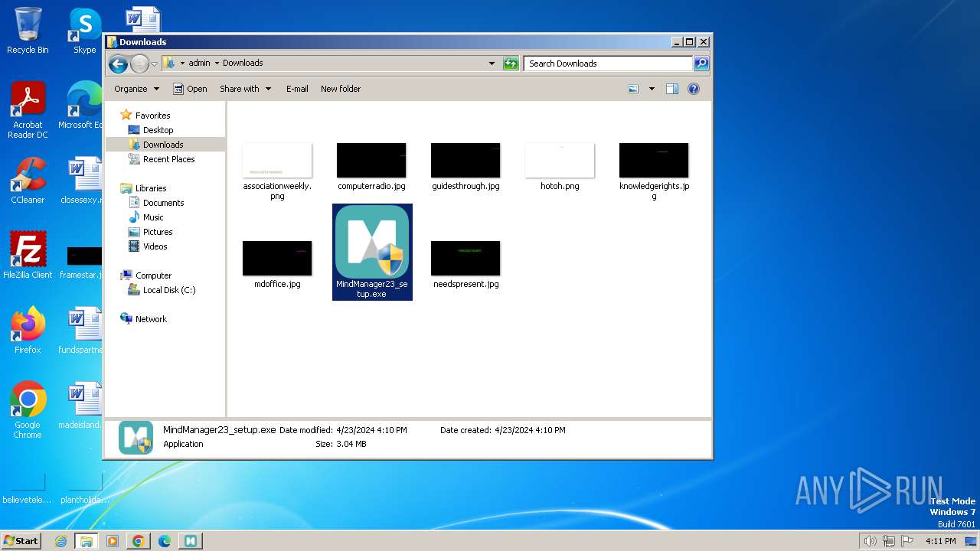Select the mdoffice.jpg thumbnail

point(277,258)
